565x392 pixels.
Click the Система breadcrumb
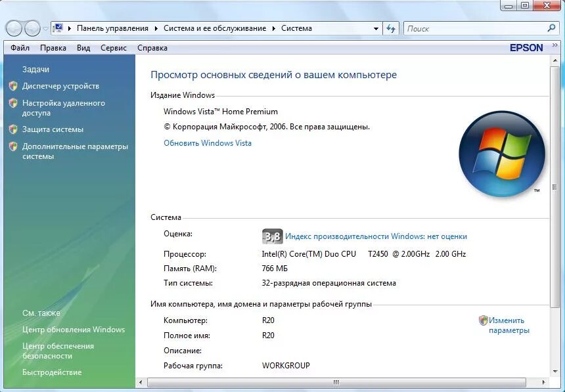(296, 28)
